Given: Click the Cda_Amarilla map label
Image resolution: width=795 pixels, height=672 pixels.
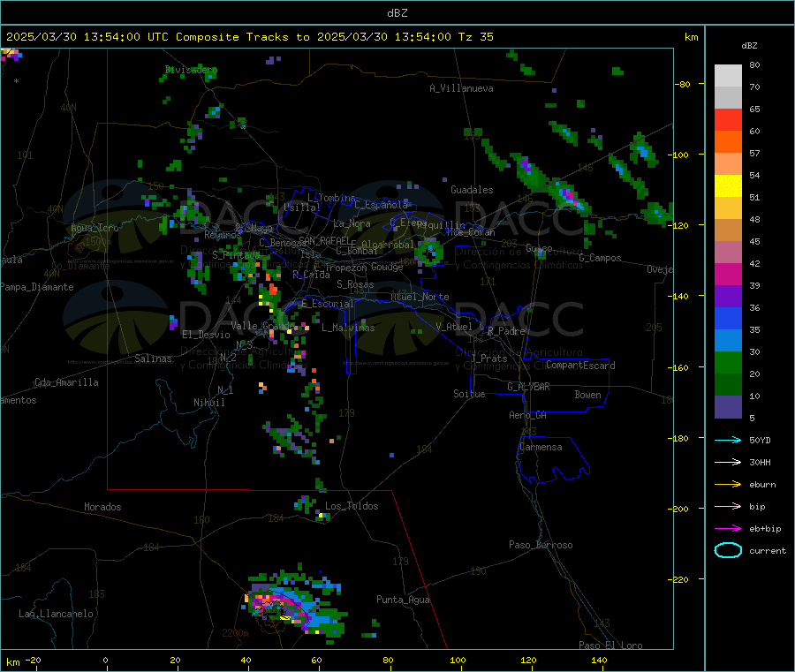Looking at the screenshot, I should point(66,382).
